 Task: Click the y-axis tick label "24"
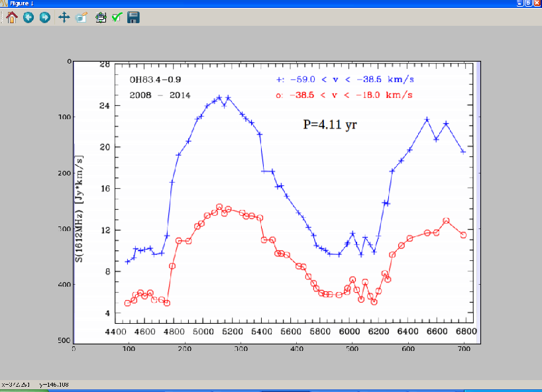(105, 106)
